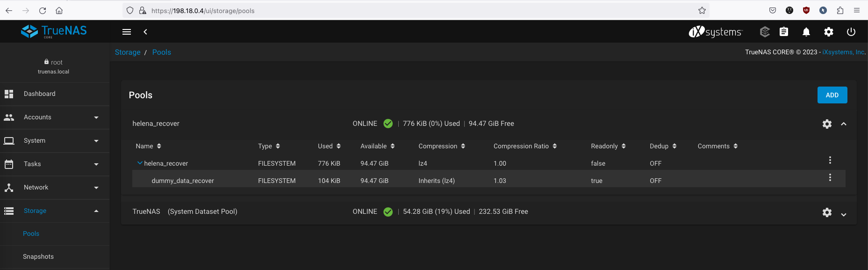Open the iXsystems, Inc. link
The image size is (868, 270).
tap(844, 52)
